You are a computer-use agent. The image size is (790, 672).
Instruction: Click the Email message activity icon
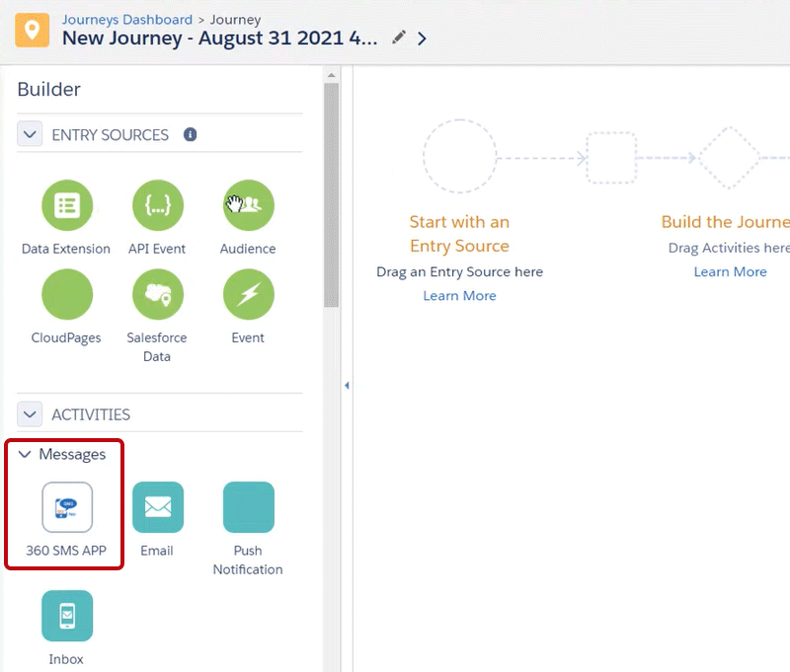click(157, 507)
